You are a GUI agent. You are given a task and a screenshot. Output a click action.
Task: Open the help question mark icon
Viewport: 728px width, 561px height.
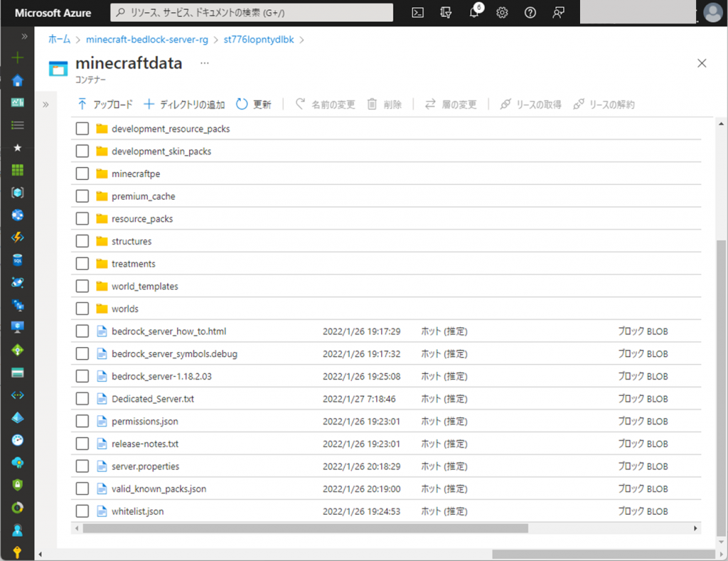pyautogui.click(x=530, y=13)
